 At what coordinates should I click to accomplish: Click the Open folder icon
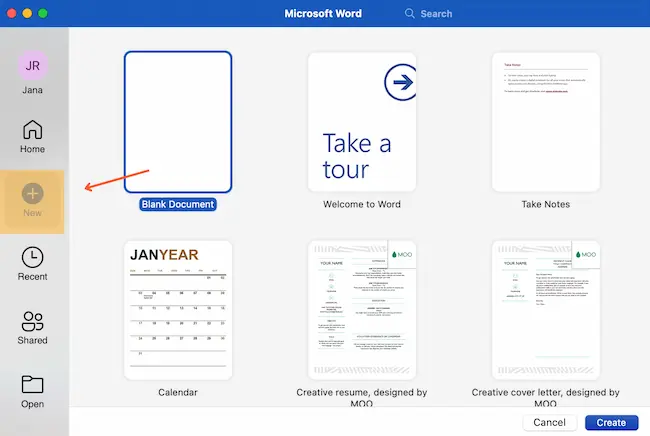32,384
